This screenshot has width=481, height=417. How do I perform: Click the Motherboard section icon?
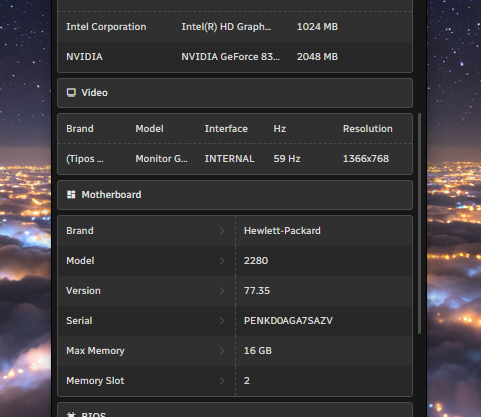tap(71, 195)
